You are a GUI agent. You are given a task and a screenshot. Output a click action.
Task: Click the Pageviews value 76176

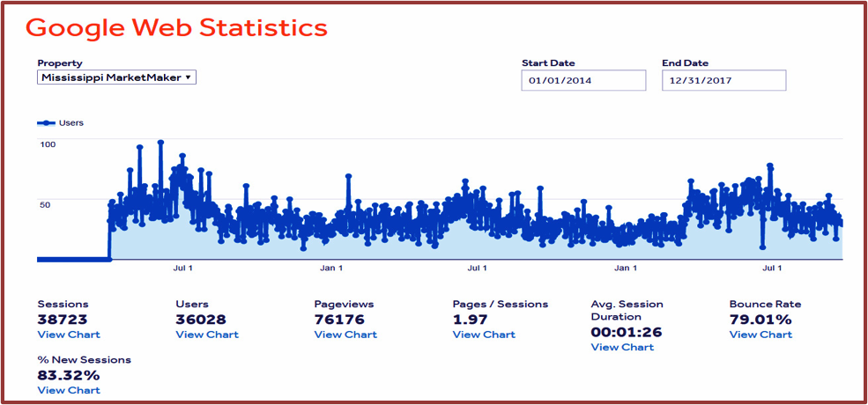[x=339, y=320]
